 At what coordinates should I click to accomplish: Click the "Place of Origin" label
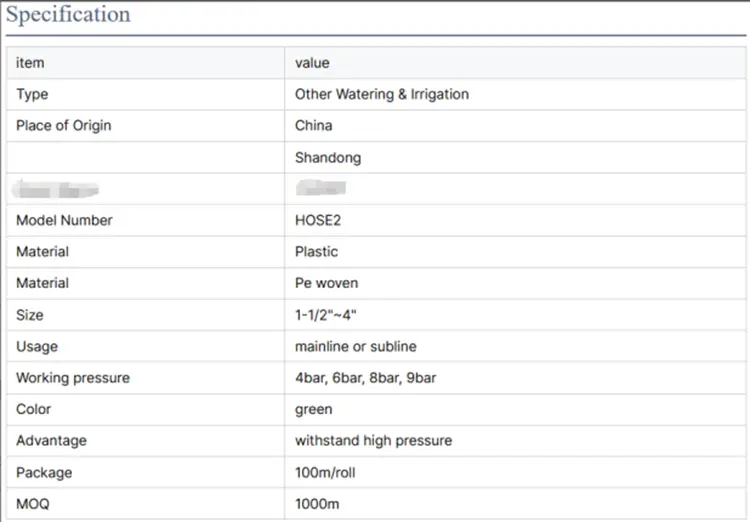pos(64,126)
